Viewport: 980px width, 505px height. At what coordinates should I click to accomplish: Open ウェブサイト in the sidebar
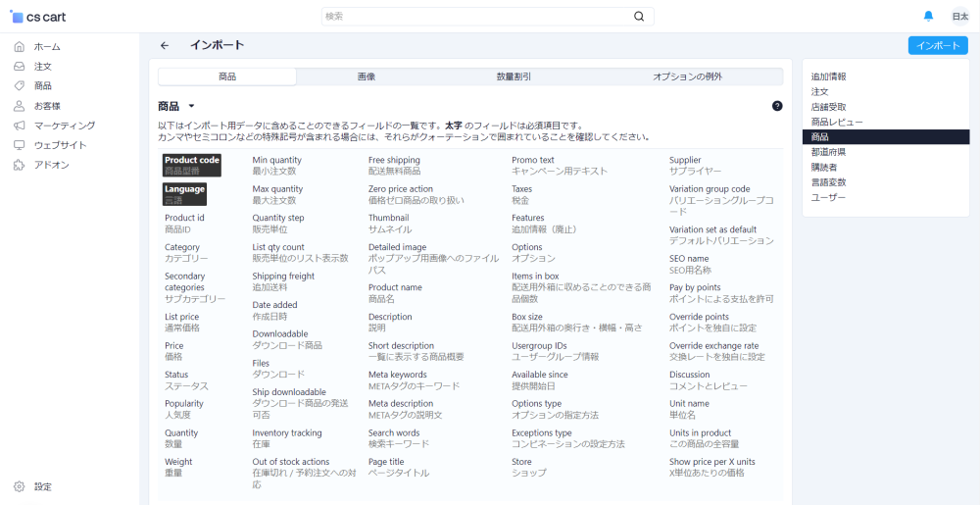coord(60,146)
